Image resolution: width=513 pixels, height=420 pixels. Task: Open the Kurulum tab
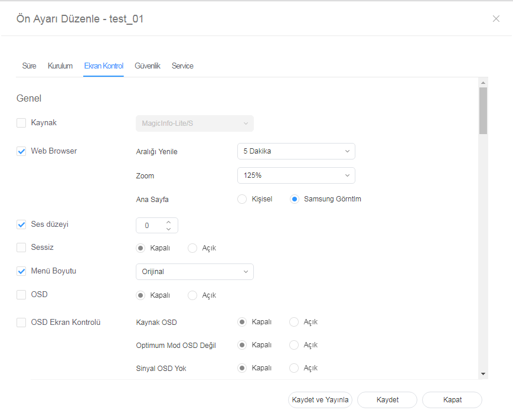coord(60,66)
